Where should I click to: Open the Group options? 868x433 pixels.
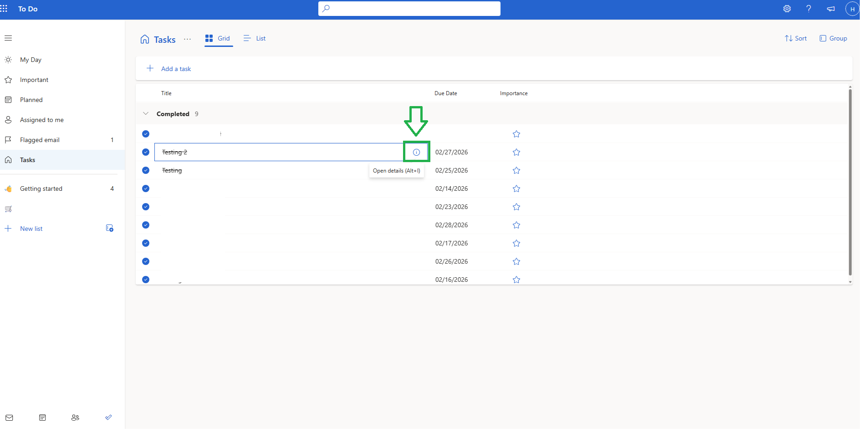[833, 38]
